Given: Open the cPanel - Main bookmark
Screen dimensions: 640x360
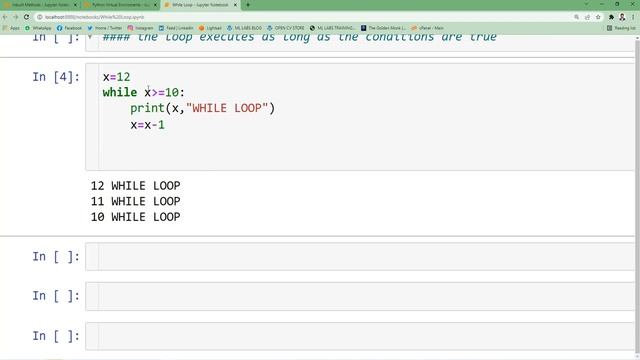Looking at the screenshot, I should tap(427, 28).
